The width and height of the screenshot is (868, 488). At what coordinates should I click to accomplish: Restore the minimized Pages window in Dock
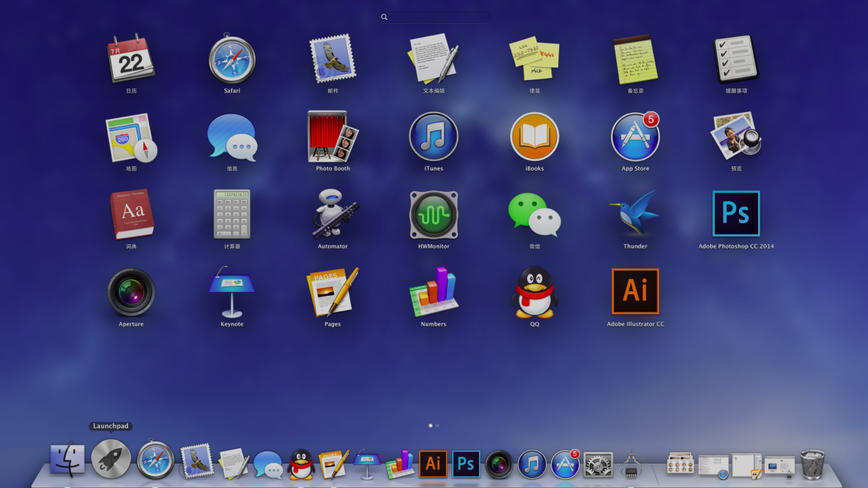(747, 466)
